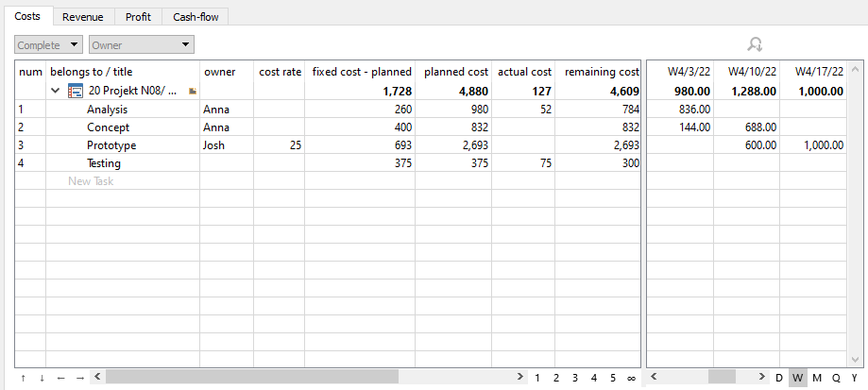Click the refresh person icon above timeline

(x=755, y=44)
